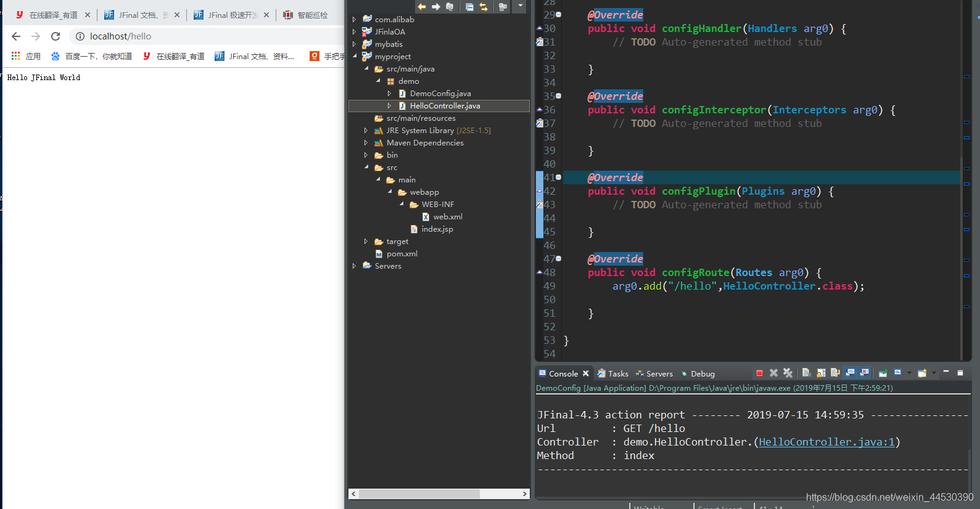The image size is (980, 509).
Task: Click the browser back arrow
Action: click(x=16, y=36)
